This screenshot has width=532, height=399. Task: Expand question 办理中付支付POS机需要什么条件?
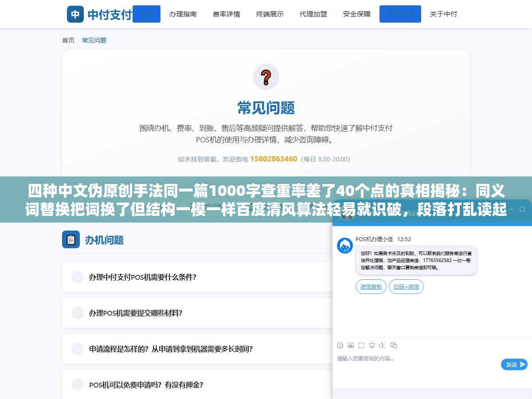197,277
